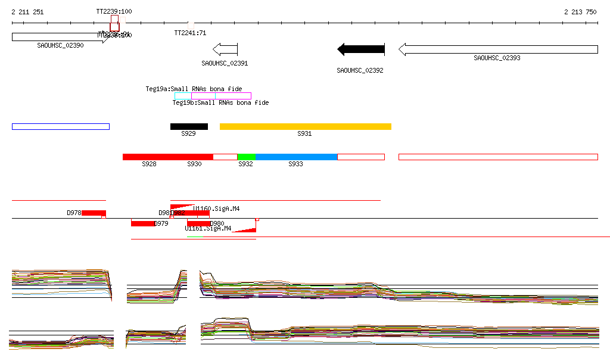The width and height of the screenshot is (610, 364).
Task: Select the red D980 bar
Action: point(199,223)
